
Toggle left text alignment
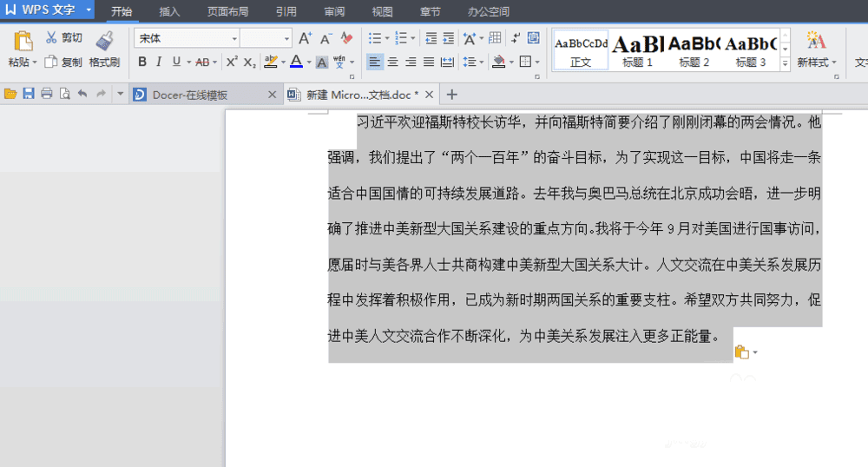(x=374, y=62)
